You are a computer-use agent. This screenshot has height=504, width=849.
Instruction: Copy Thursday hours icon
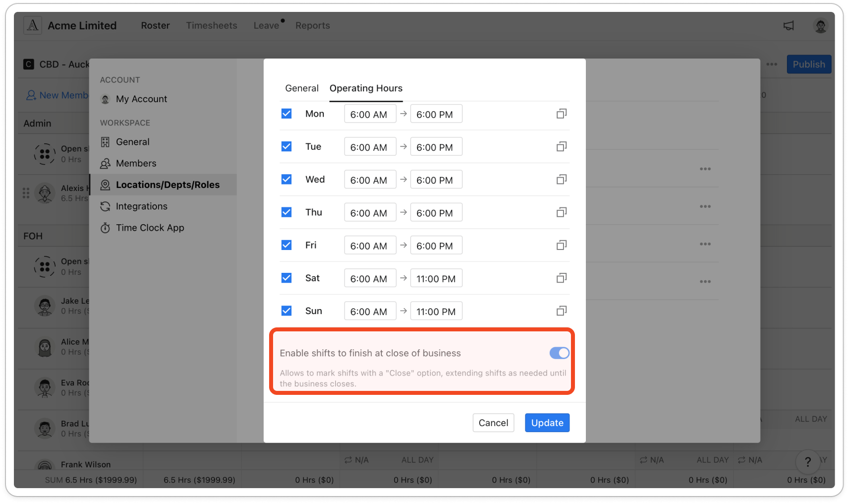point(562,212)
